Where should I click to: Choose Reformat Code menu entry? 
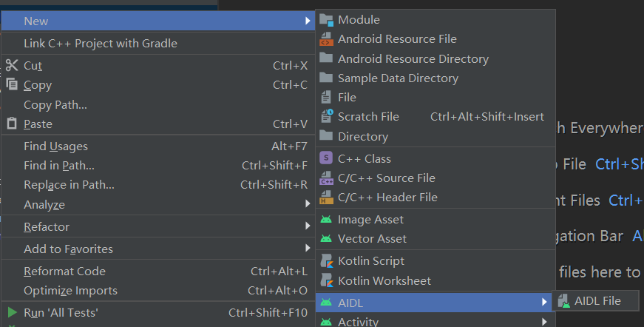click(158, 271)
